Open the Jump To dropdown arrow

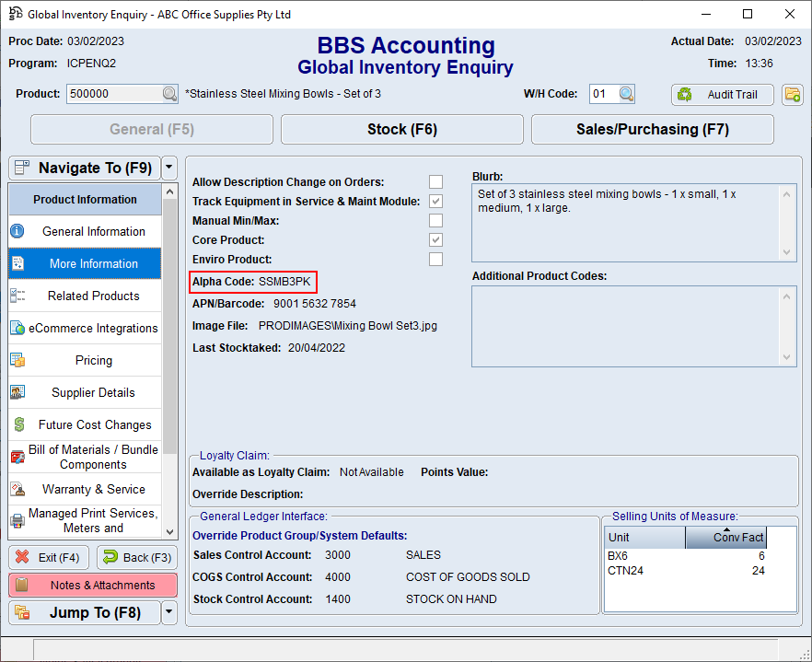[168, 612]
